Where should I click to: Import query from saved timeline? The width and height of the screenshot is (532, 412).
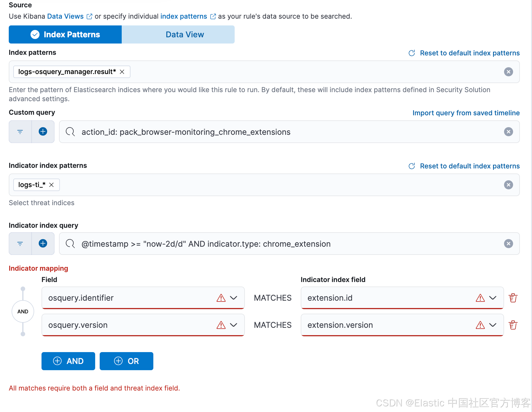(466, 113)
